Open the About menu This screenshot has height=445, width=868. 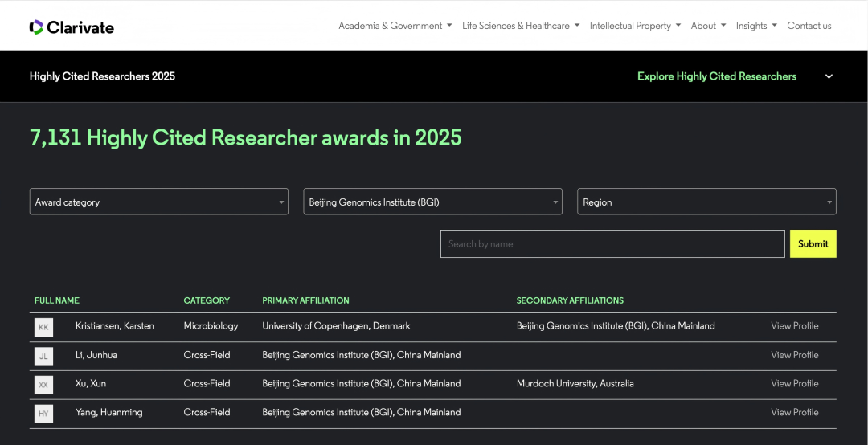coord(708,26)
